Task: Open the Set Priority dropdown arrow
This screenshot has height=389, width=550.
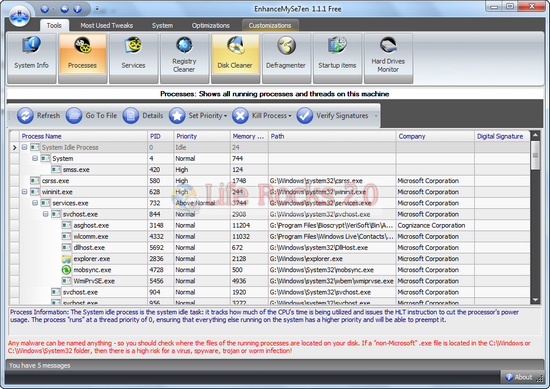Action: [225, 116]
